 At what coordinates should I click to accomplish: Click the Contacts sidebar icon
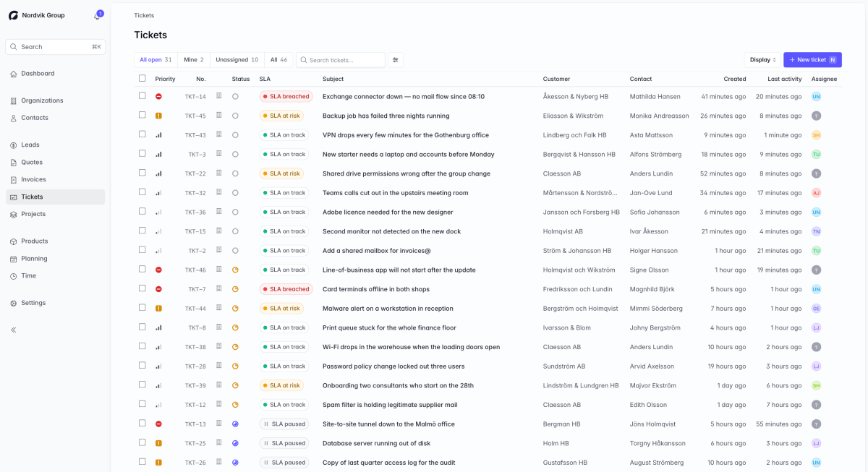(14, 118)
